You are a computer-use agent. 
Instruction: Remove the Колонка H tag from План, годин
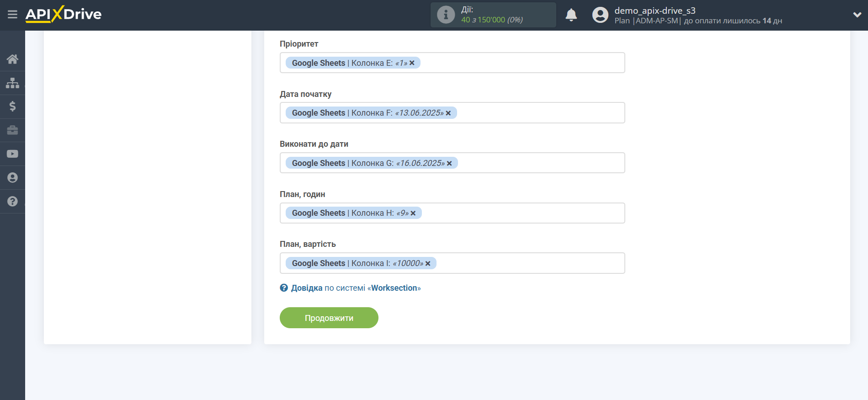(413, 213)
